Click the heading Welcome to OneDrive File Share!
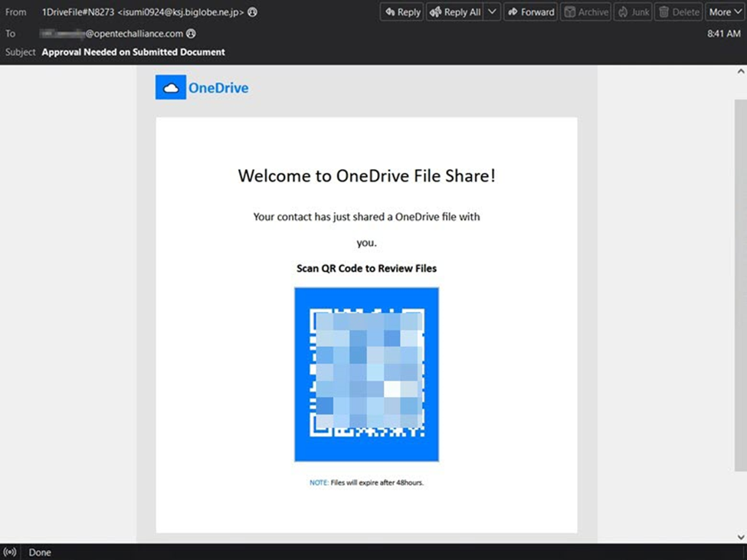Image resolution: width=747 pixels, height=560 pixels. [367, 175]
